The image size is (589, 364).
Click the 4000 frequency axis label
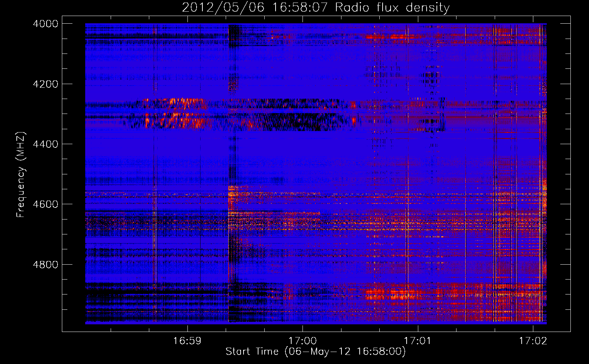tap(45, 24)
